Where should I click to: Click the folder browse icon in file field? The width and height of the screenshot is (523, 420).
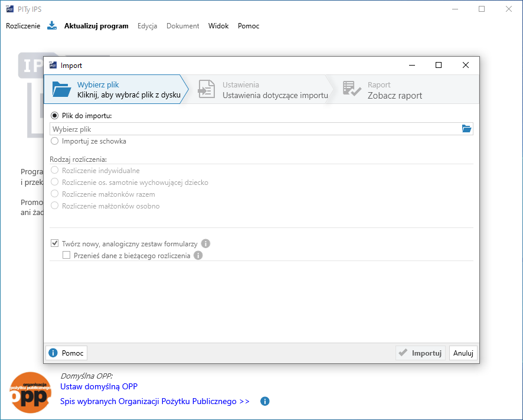(466, 129)
